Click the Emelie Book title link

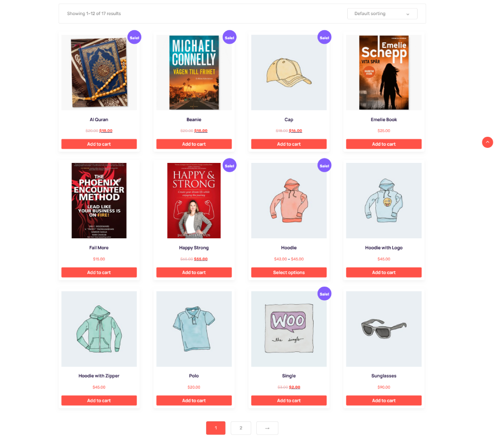[x=384, y=120]
